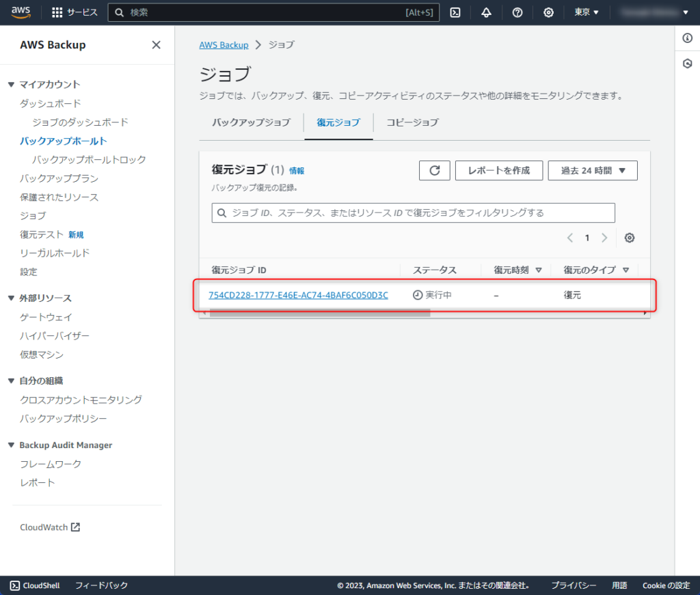Open the プライバシー footer link
700x595 pixels.
click(574, 585)
